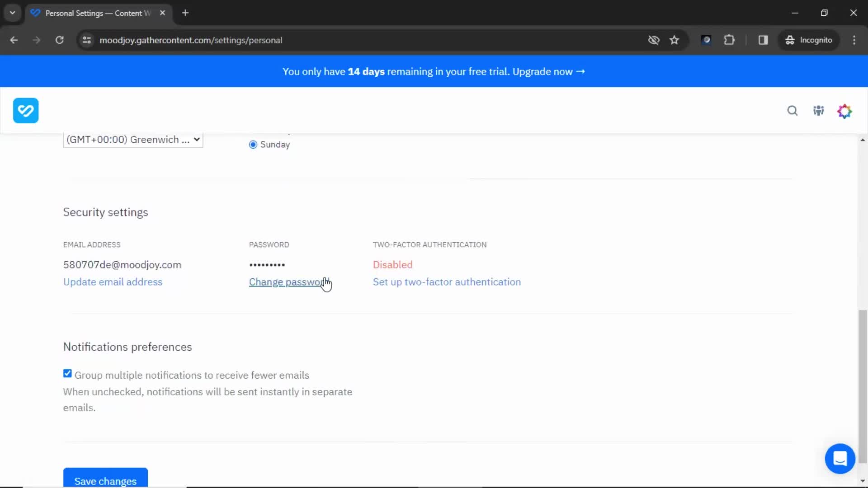
Task: Open the Incognito profile indicator
Action: pyautogui.click(x=808, y=40)
